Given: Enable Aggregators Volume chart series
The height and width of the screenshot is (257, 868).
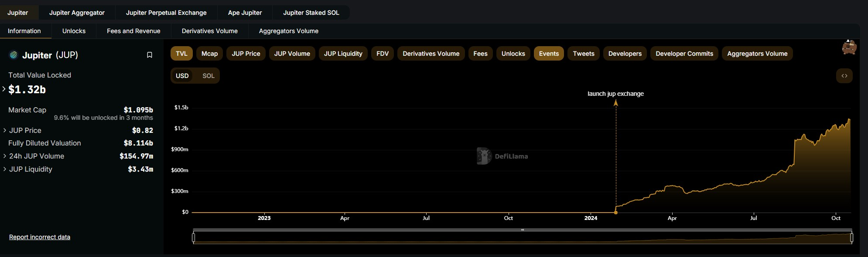Looking at the screenshot, I should (x=757, y=54).
